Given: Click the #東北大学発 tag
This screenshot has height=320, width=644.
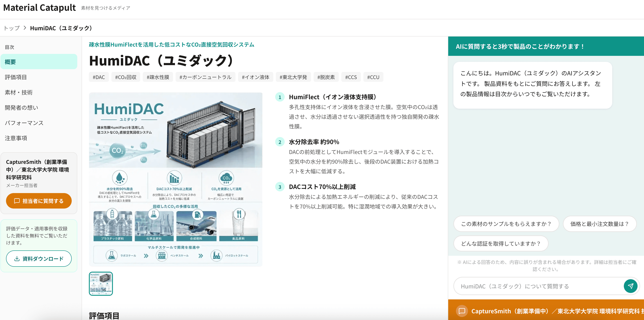Looking at the screenshot, I should (293, 77).
